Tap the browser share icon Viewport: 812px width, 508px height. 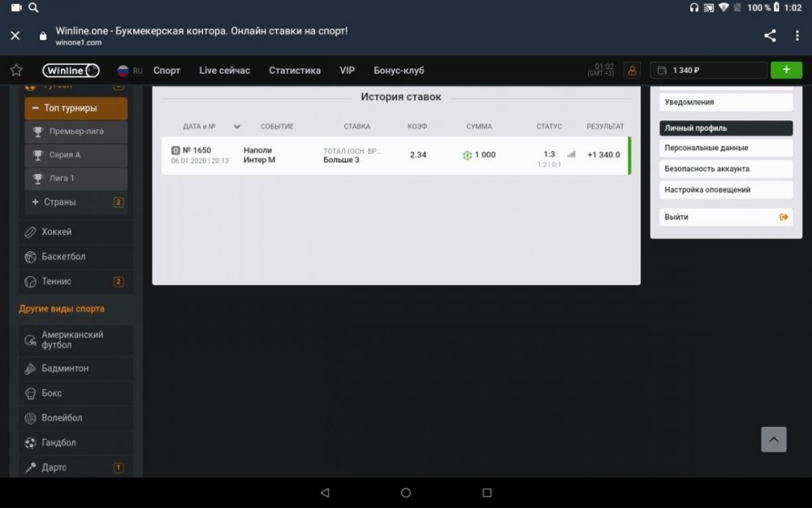tap(770, 36)
